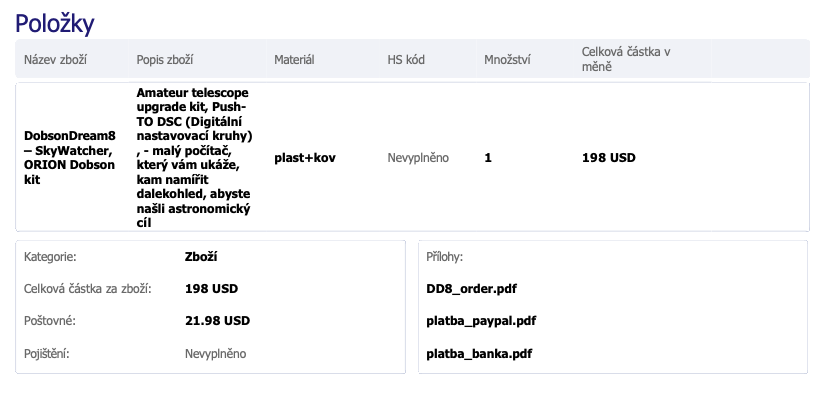Click the HS kód column header
This screenshot has height=395, width=838.
pos(406,59)
